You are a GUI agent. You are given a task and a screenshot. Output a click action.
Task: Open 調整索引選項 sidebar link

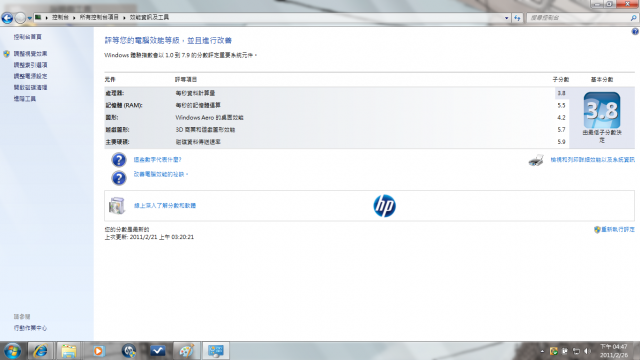pos(30,65)
